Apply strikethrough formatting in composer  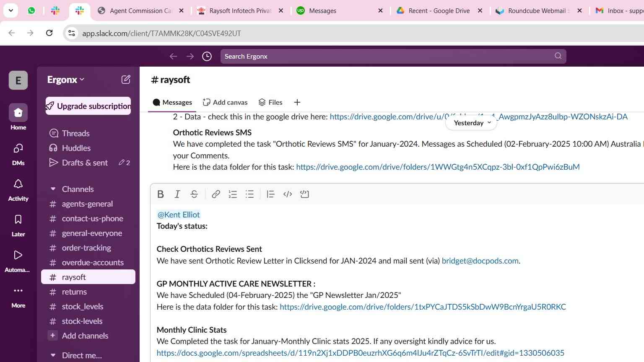coord(194,194)
